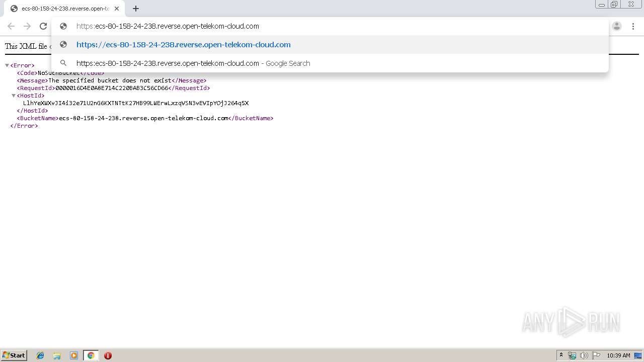Click the globe icon beside the URL suggestion

click(x=63, y=45)
